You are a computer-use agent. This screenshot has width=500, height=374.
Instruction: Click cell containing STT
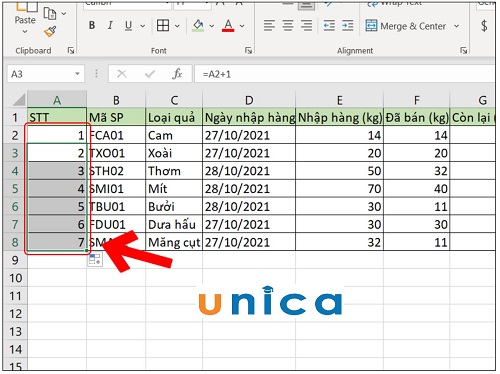click(x=57, y=117)
